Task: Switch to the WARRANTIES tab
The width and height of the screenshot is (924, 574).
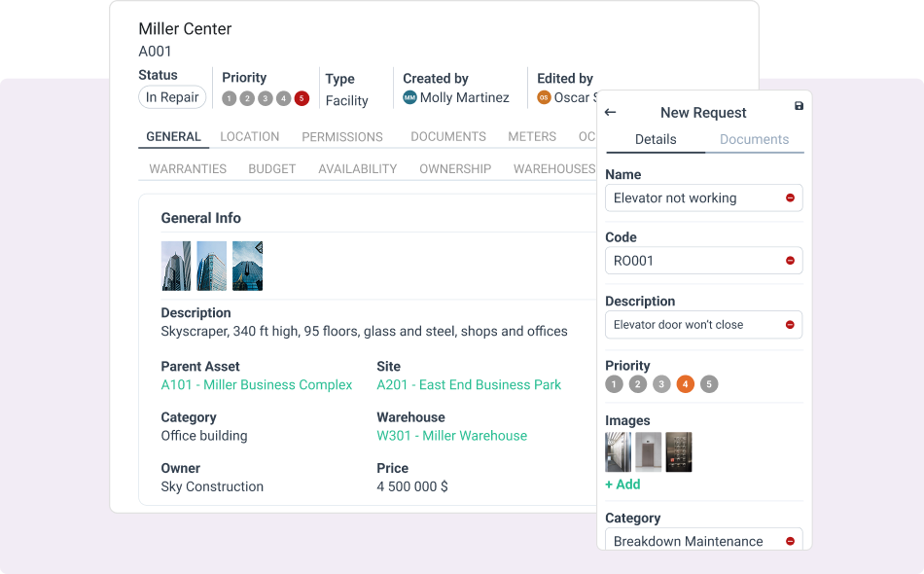Action: click(187, 168)
